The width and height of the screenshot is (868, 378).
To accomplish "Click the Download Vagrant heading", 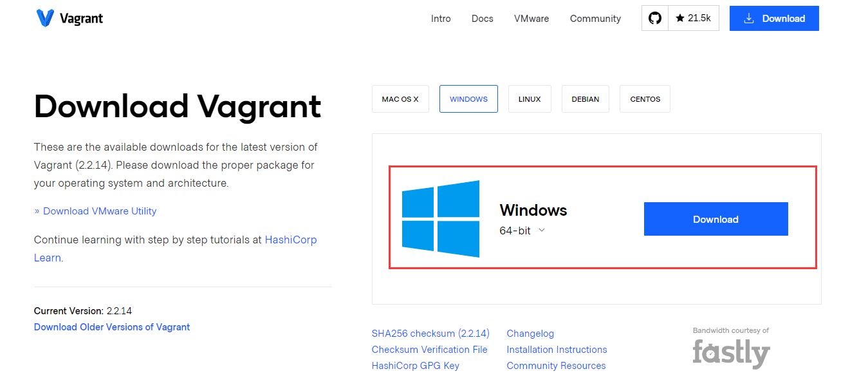I will coord(178,106).
